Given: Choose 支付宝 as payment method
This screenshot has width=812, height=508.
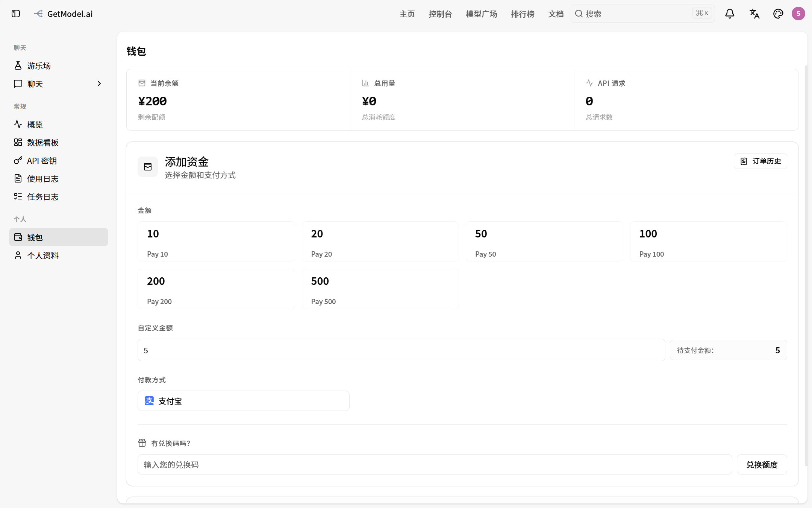Looking at the screenshot, I should point(244,401).
